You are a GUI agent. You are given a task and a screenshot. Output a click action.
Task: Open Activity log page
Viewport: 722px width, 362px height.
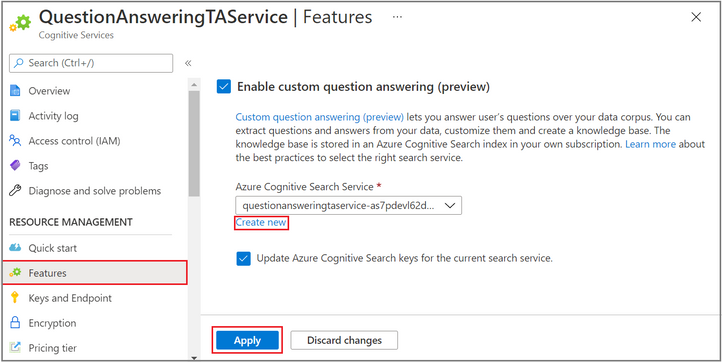pos(53,116)
